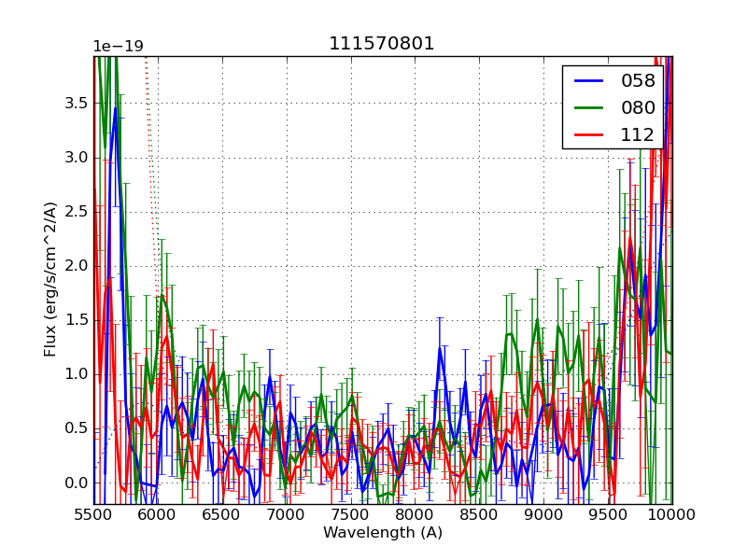Click the 3.5 y-axis tick label
Image resolution: width=747 pixels, height=560 pixels.
(75, 104)
